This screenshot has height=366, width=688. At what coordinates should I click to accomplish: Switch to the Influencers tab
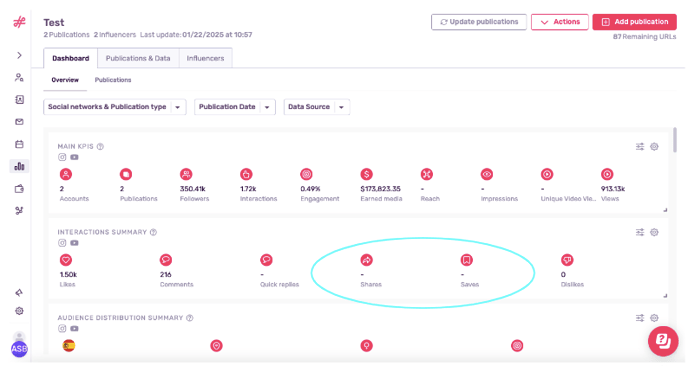[x=205, y=58]
